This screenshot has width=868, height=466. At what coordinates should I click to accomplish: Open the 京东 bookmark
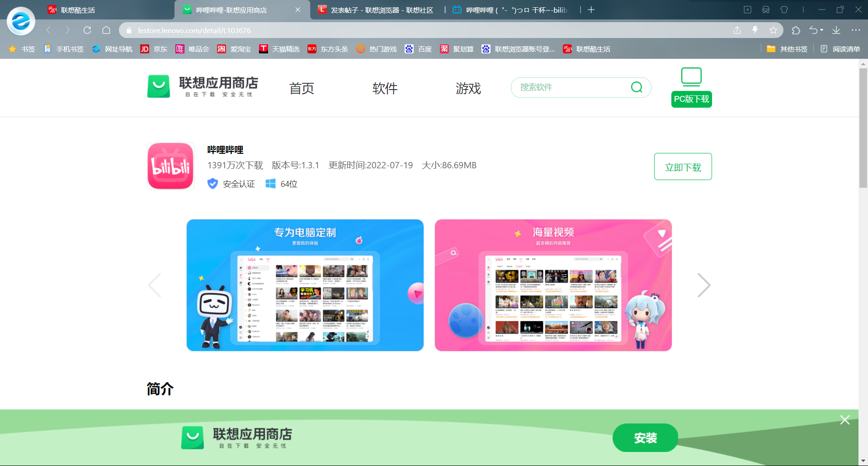(x=154, y=49)
